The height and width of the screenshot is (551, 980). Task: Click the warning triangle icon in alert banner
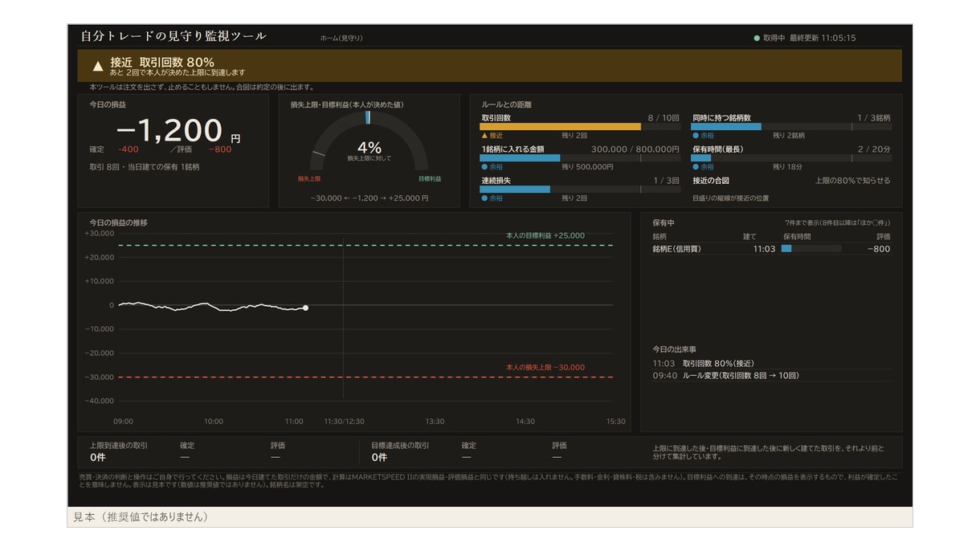98,66
